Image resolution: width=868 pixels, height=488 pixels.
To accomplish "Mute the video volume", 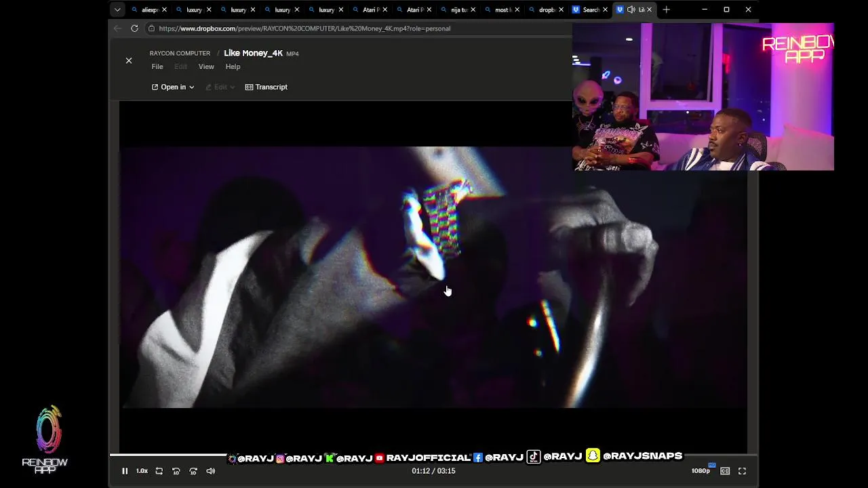I will [x=211, y=471].
